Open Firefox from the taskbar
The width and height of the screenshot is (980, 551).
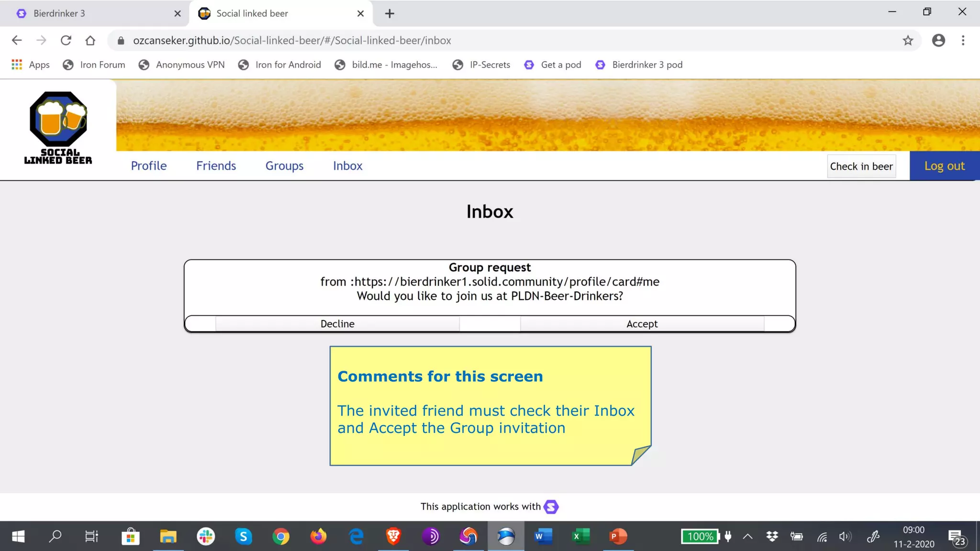[318, 536]
